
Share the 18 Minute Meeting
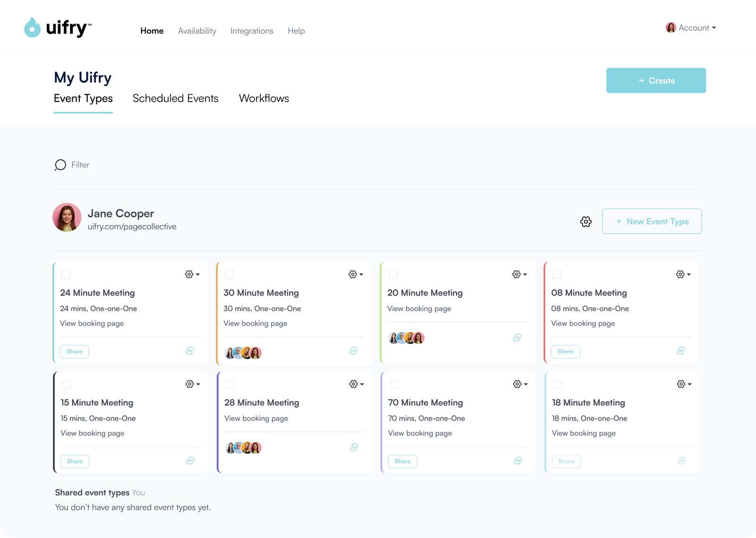pyautogui.click(x=566, y=461)
